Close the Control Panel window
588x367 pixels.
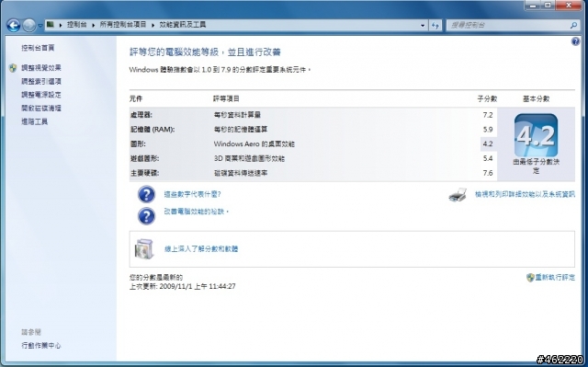569,6
